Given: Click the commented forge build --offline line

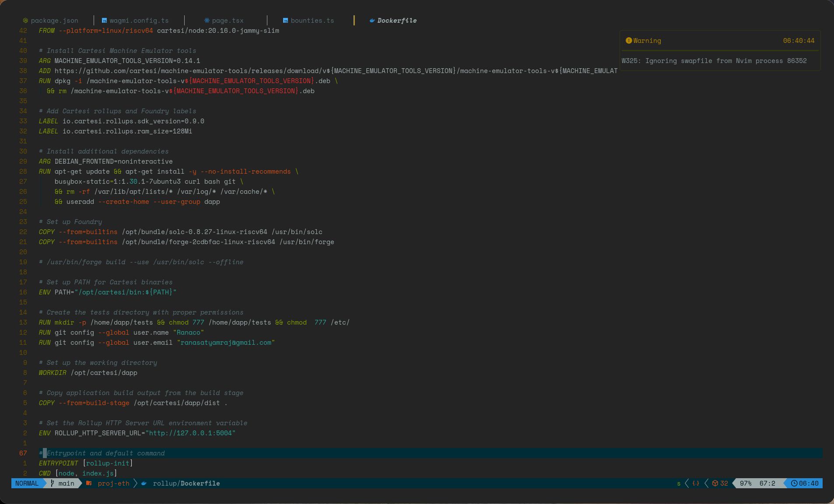Looking at the screenshot, I should pyautogui.click(x=141, y=262).
